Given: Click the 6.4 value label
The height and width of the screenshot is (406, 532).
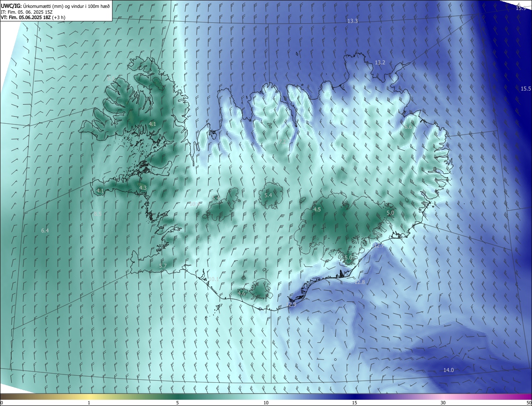Looking at the screenshot, I should point(45,230).
